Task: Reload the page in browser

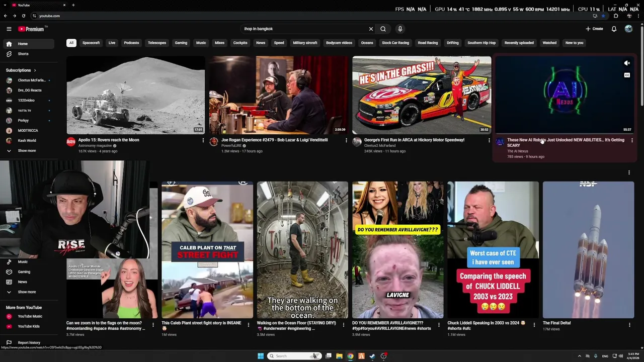Action: pyautogui.click(x=23, y=16)
